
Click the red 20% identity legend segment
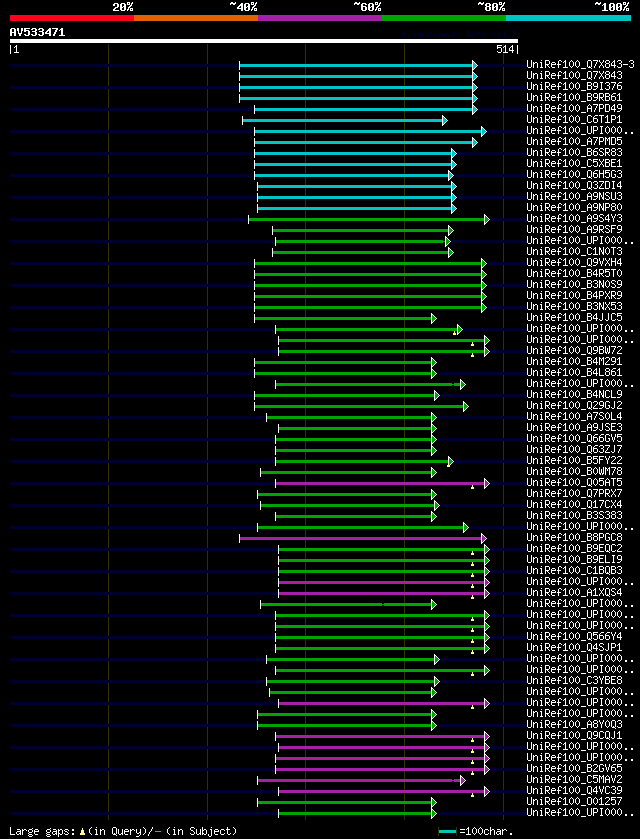72,18
